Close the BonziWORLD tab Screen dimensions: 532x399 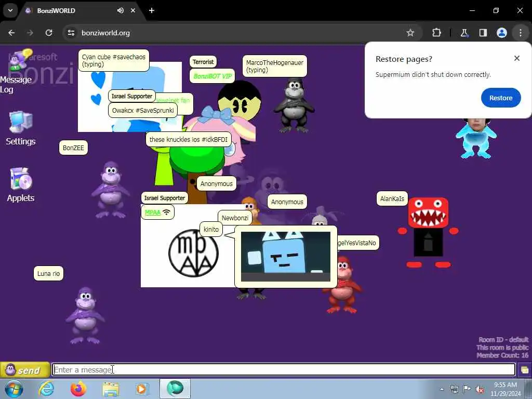[133, 10]
